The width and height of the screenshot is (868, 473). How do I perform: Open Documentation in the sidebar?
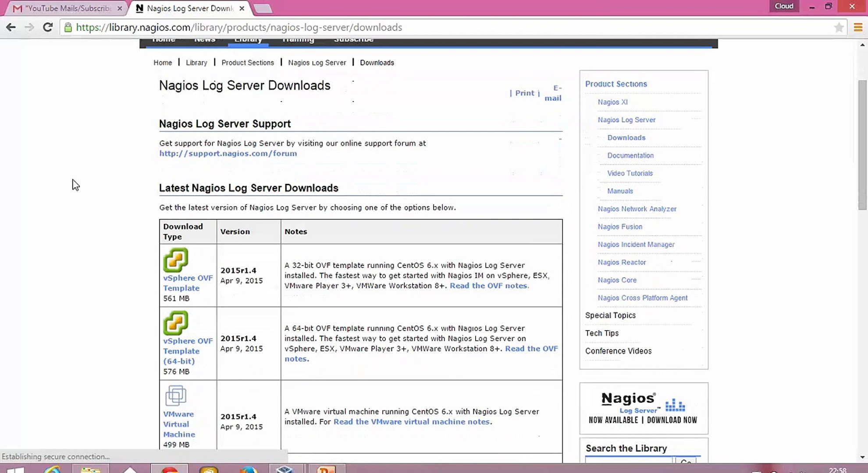(x=630, y=155)
